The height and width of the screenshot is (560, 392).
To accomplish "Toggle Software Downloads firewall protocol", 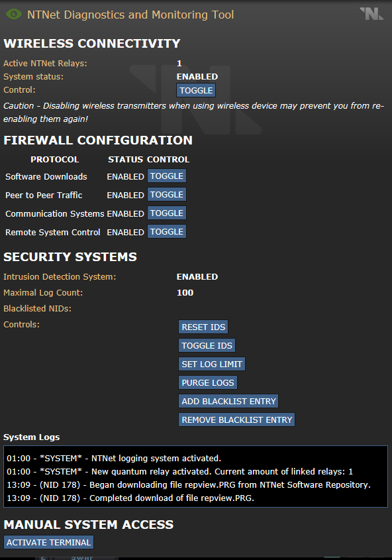I will (x=167, y=176).
